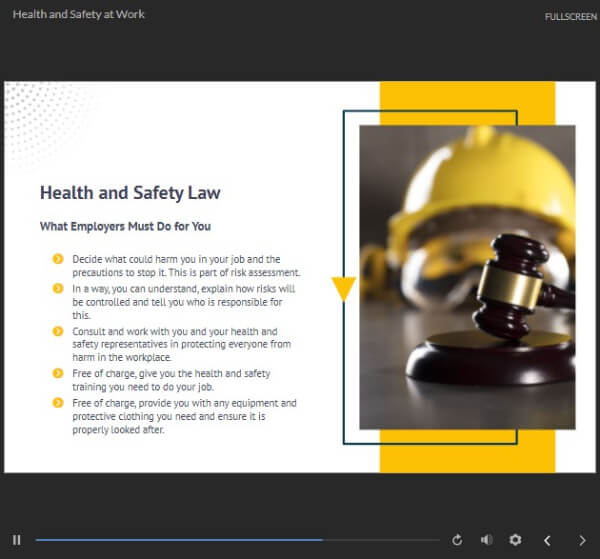
Task: Go to the previous slide arrow
Action: pos(547,540)
